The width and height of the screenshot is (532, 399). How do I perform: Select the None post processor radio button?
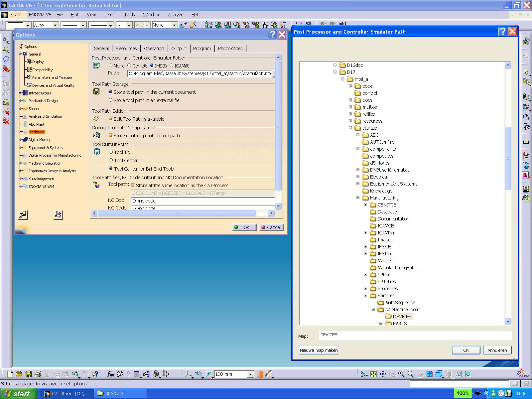pos(111,66)
